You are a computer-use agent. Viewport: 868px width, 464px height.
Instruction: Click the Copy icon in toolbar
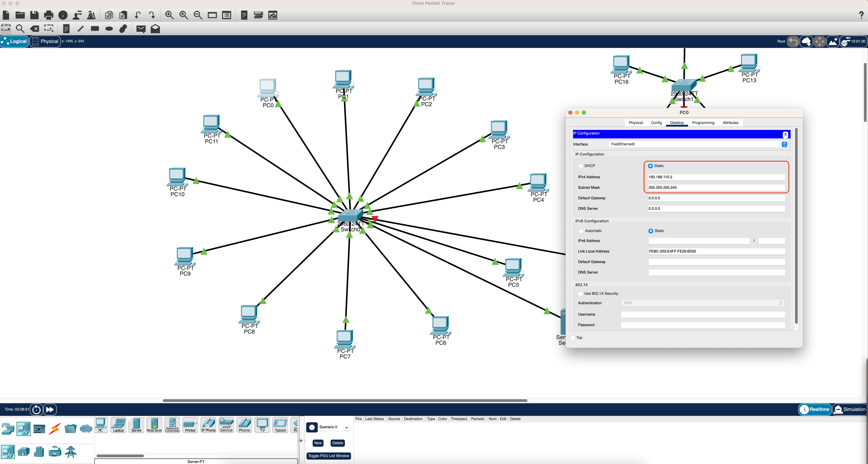coord(109,15)
